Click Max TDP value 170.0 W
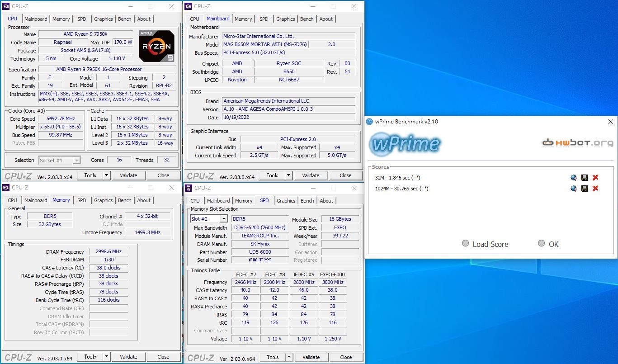 pyautogui.click(x=123, y=43)
